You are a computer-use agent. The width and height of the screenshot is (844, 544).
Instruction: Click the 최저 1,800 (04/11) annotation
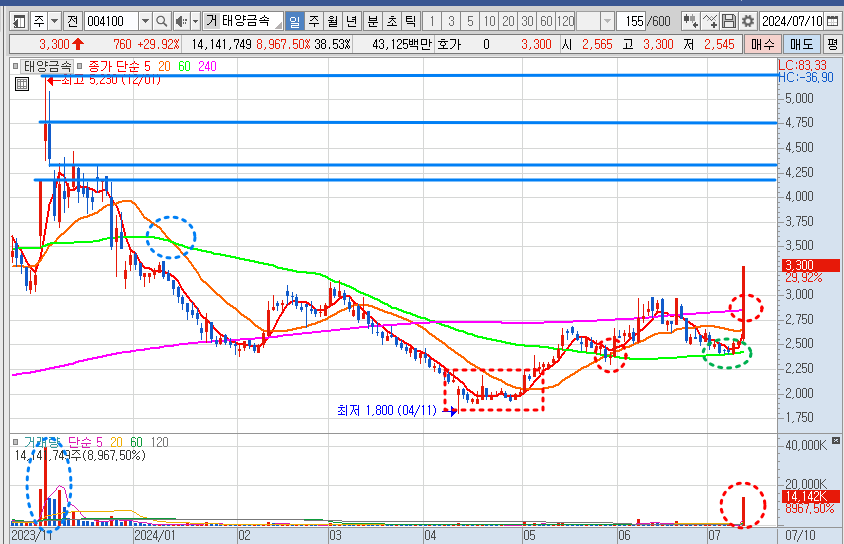click(x=386, y=411)
